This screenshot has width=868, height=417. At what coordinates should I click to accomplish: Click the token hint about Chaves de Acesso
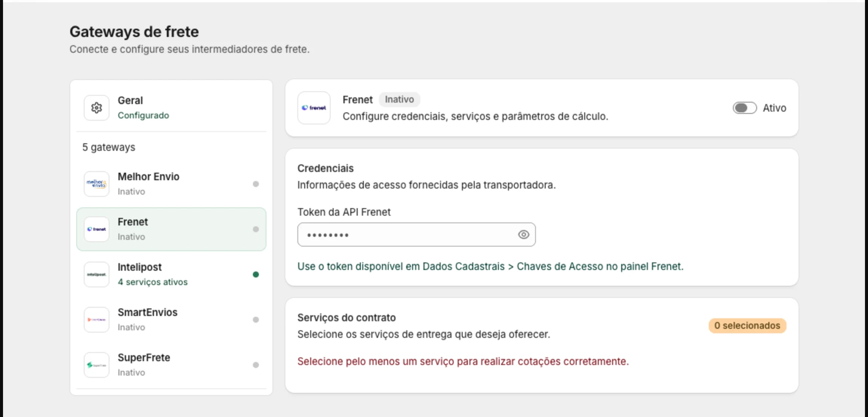coord(490,267)
